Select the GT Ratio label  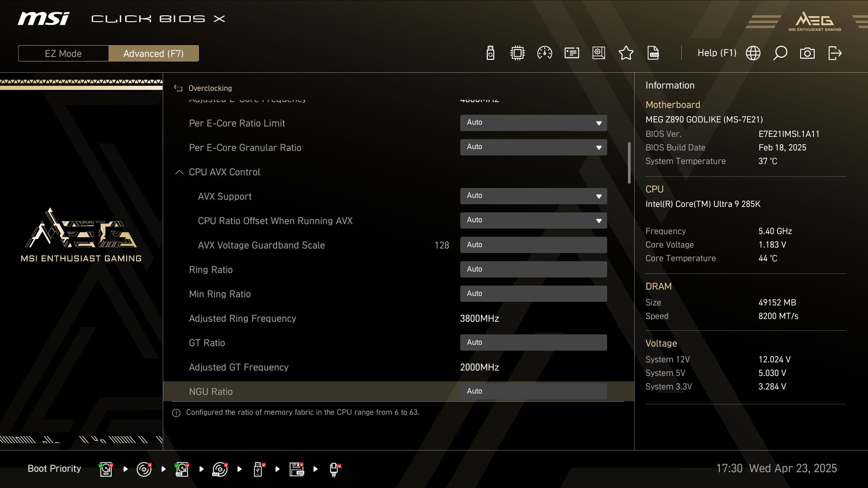[x=207, y=343]
